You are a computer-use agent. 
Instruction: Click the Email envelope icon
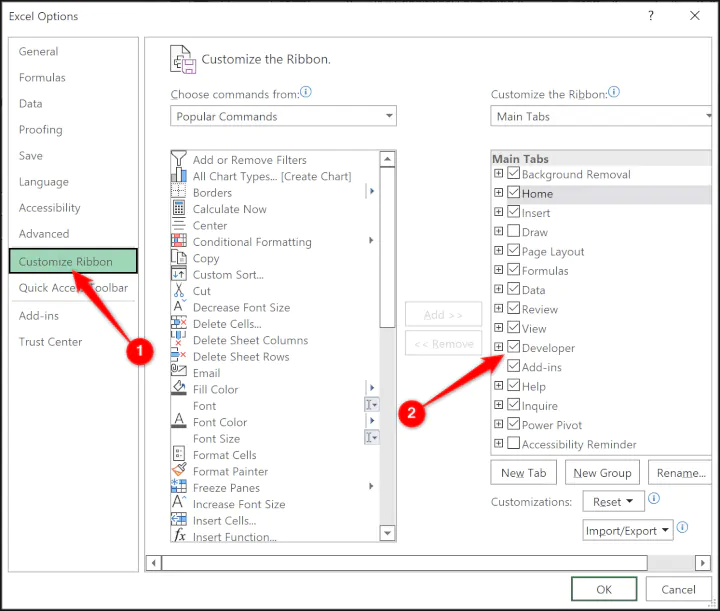[x=179, y=371]
